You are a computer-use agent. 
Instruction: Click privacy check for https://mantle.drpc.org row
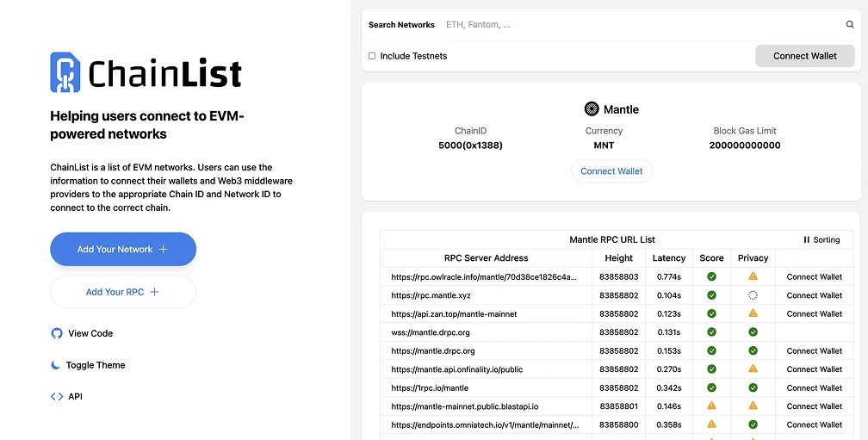(753, 350)
